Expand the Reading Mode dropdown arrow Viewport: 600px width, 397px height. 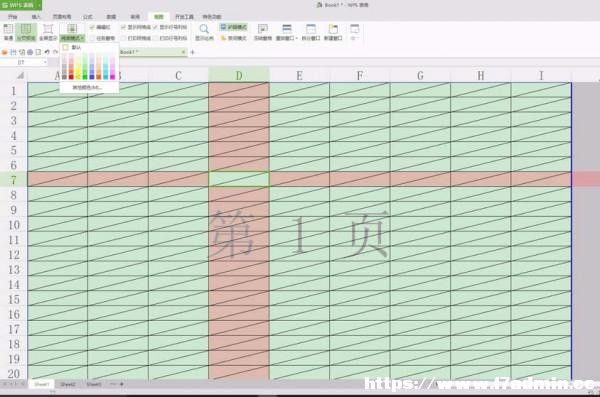[83, 38]
